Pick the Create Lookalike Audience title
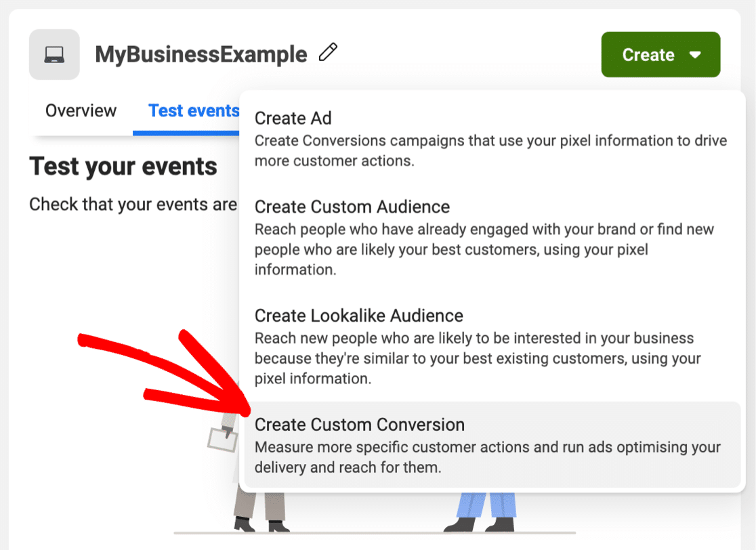This screenshot has height=550, width=756. click(x=358, y=316)
